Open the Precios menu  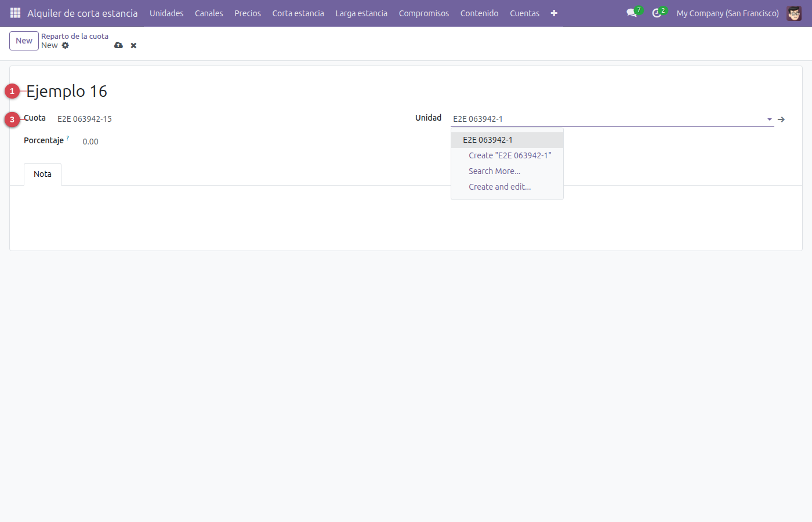click(248, 13)
